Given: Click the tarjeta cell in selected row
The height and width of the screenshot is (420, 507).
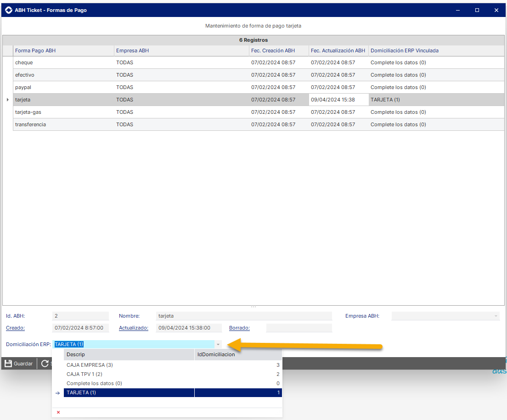Looking at the screenshot, I should [x=63, y=100].
